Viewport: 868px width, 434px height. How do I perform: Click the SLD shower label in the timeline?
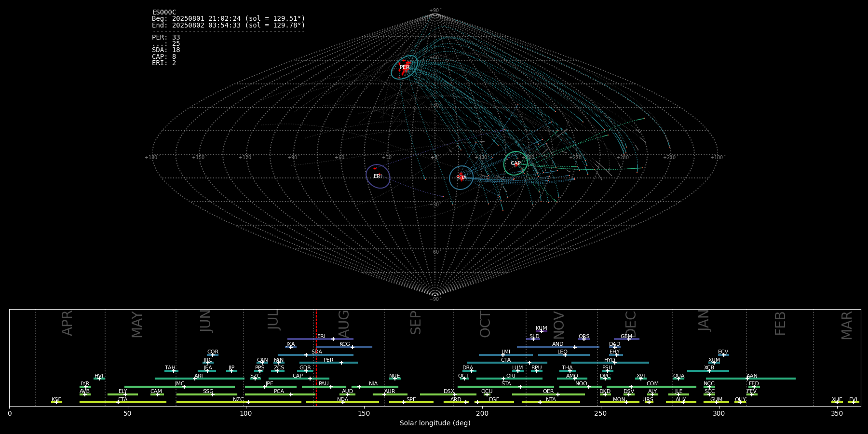534,337
